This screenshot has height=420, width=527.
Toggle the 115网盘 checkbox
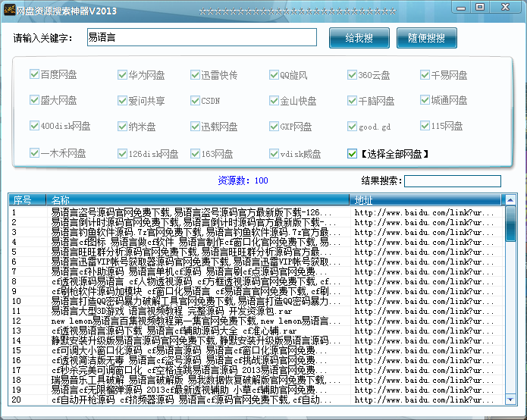pyautogui.click(x=425, y=126)
